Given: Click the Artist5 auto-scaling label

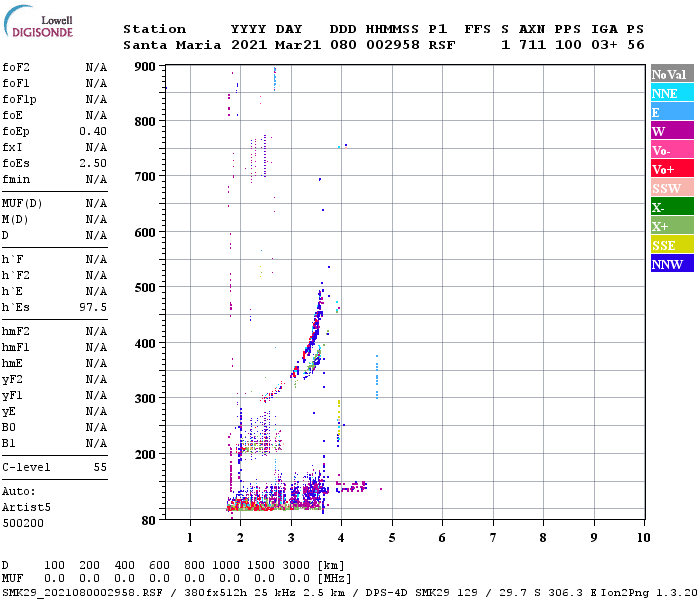Looking at the screenshot, I should [x=26, y=508].
